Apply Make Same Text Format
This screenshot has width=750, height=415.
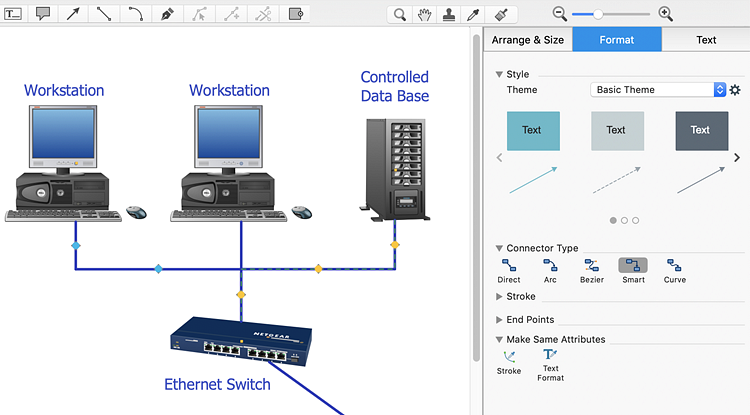tap(550, 365)
